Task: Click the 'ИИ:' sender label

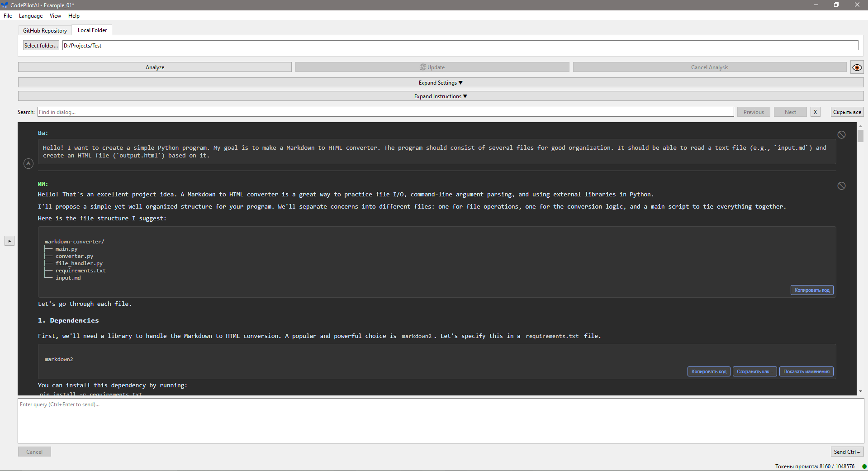Action: click(43, 184)
